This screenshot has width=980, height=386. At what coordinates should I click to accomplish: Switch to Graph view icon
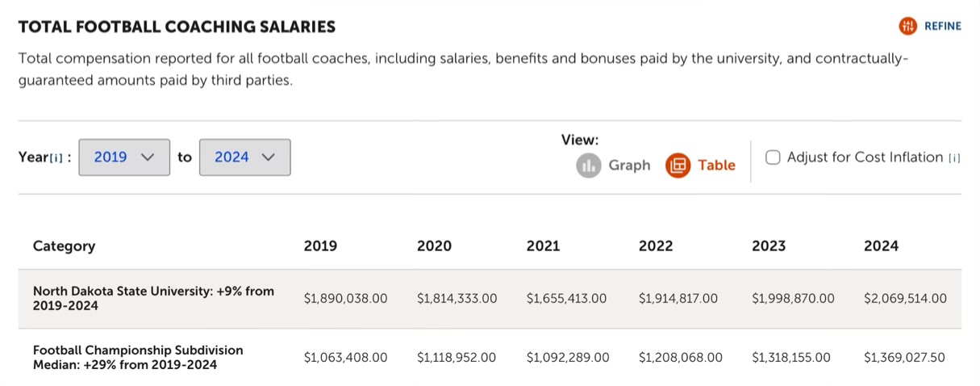point(589,166)
